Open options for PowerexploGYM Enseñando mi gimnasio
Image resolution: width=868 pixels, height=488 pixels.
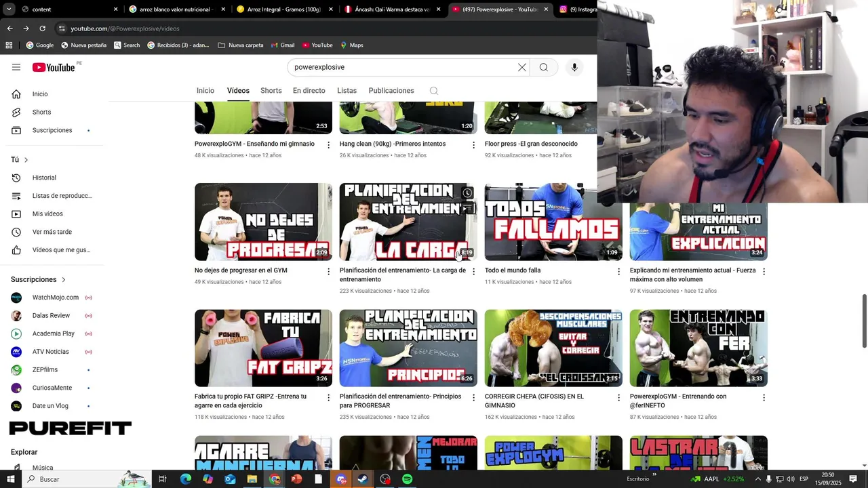click(329, 145)
